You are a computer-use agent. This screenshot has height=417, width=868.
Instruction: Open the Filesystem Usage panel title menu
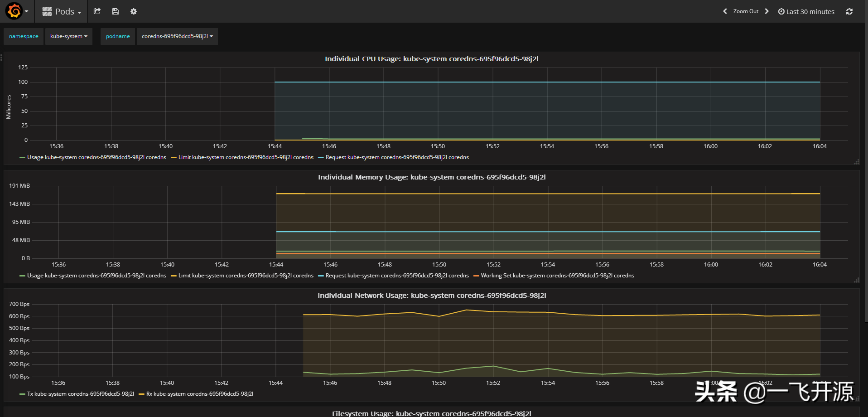(432, 413)
